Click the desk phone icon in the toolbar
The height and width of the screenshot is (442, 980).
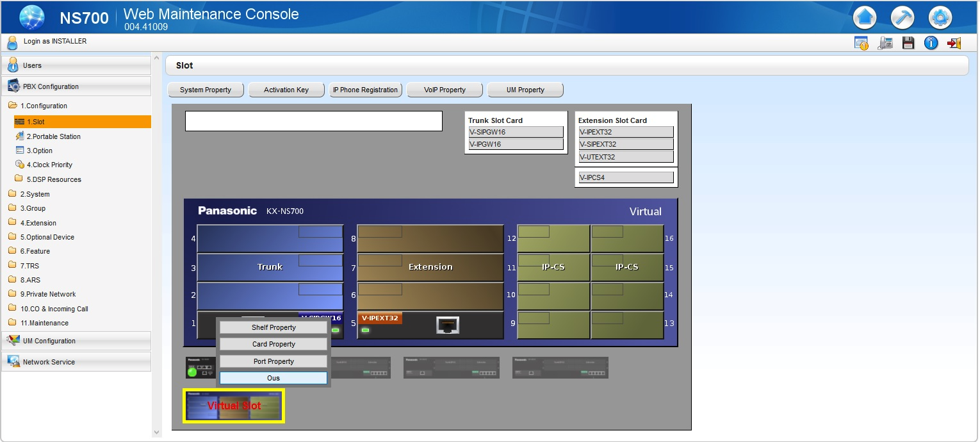click(x=886, y=43)
